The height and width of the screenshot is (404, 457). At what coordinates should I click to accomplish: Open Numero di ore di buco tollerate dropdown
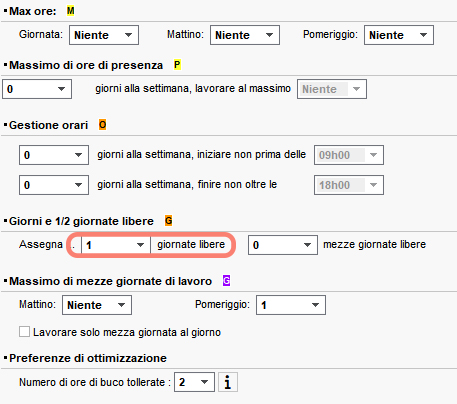[194, 382]
